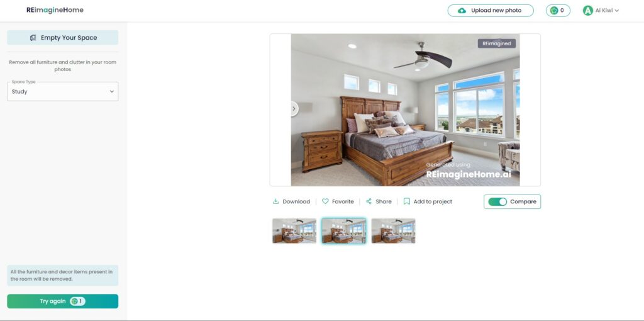
Task: Expand the Ai Kiwi account menu arrow
Action: (617, 11)
